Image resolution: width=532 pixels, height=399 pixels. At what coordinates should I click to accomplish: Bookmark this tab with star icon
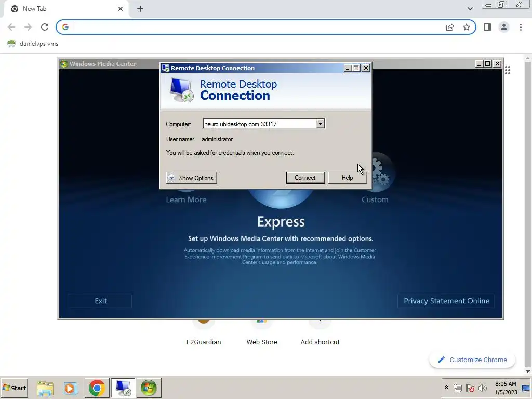click(x=467, y=27)
